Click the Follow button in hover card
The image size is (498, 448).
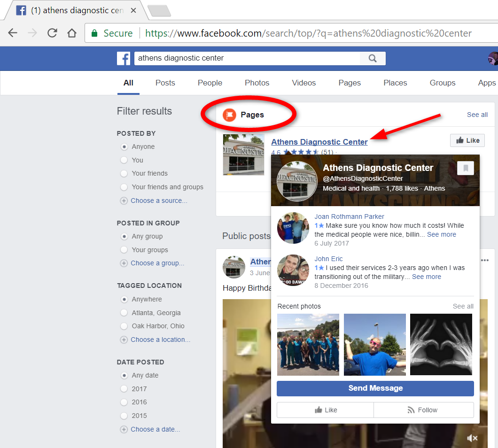[x=424, y=410]
